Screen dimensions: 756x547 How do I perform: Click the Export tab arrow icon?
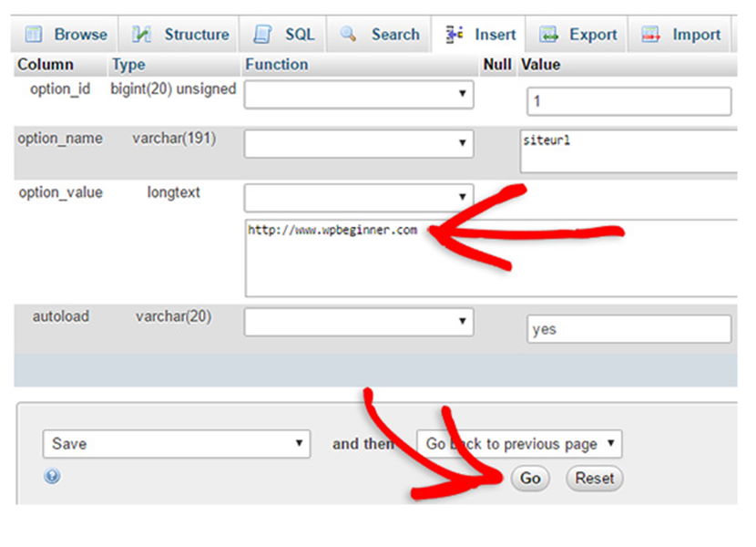coord(548,34)
